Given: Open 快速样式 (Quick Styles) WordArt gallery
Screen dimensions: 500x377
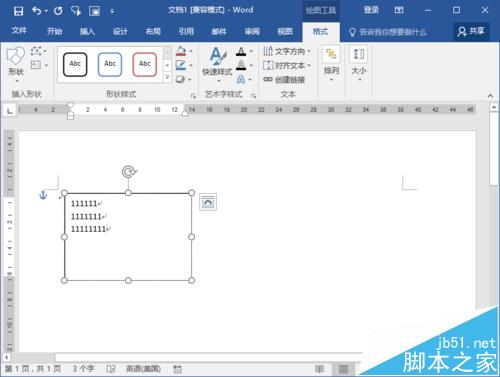Looking at the screenshot, I should 217,65.
